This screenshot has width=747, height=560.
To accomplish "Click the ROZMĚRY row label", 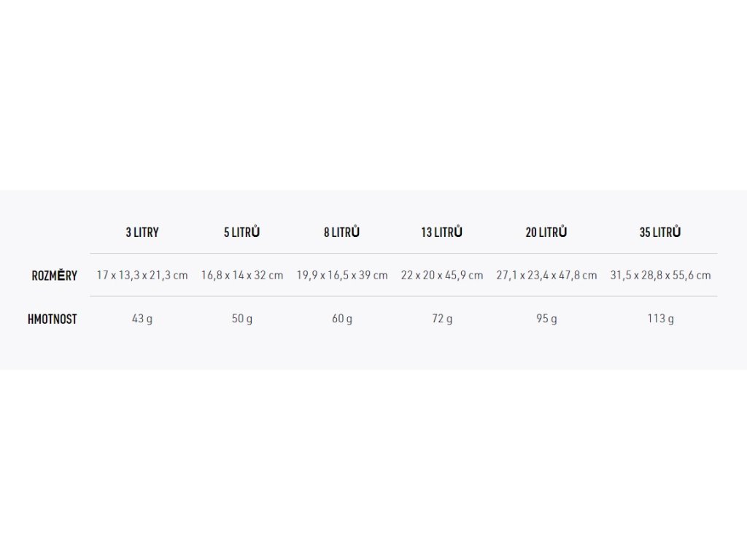I will pos(54,275).
